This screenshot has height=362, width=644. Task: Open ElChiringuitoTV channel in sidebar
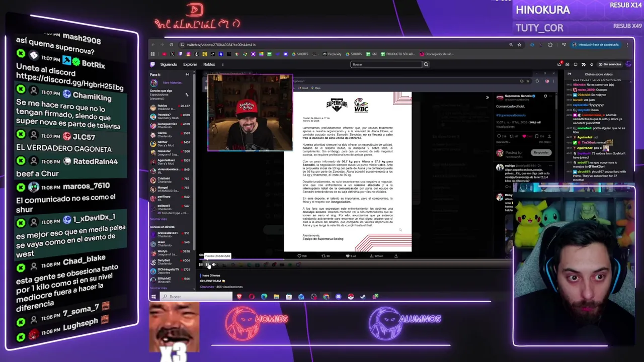pyautogui.click(x=170, y=270)
